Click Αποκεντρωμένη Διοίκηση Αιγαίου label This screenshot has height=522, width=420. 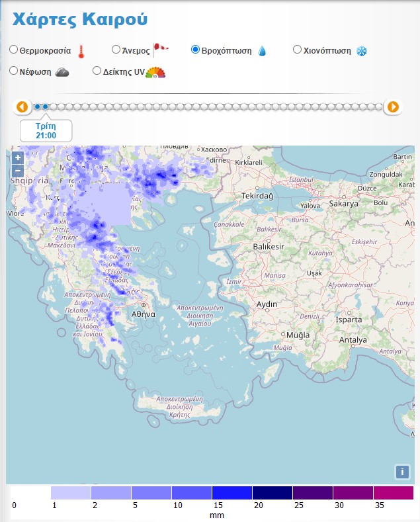pos(200,316)
